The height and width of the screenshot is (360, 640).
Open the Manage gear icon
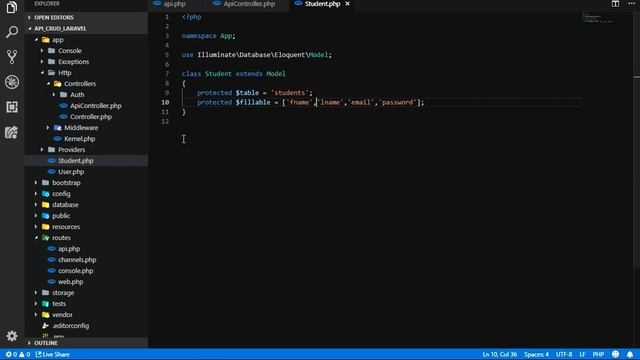12,336
